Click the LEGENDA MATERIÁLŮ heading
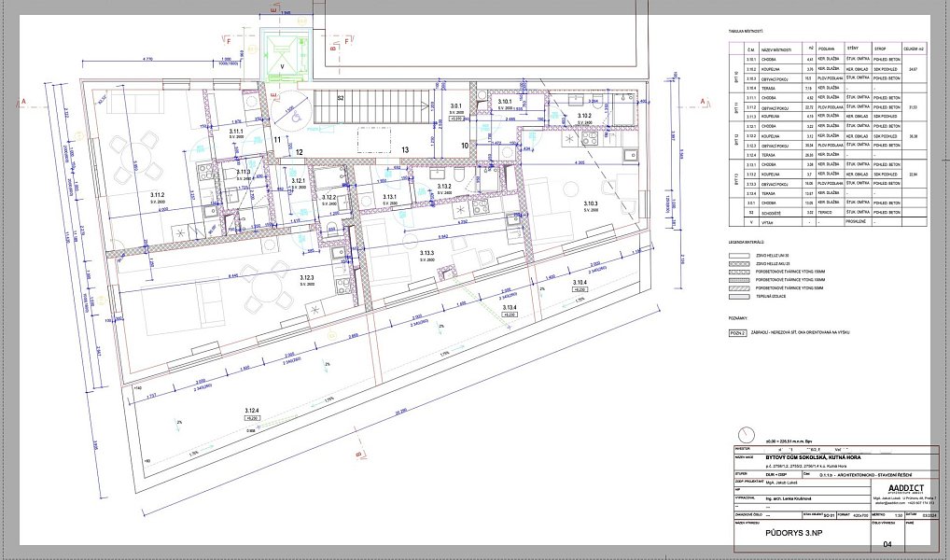Screen dimensions: 950x560 (747, 242)
